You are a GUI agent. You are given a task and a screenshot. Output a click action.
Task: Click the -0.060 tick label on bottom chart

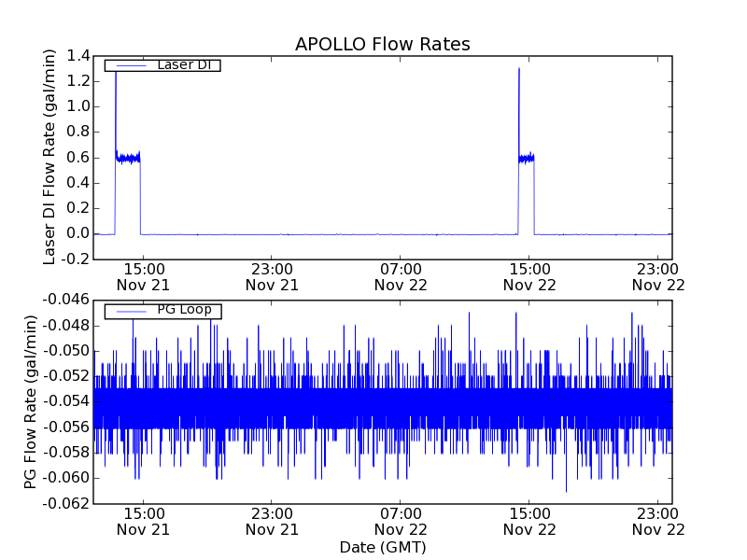coord(65,478)
